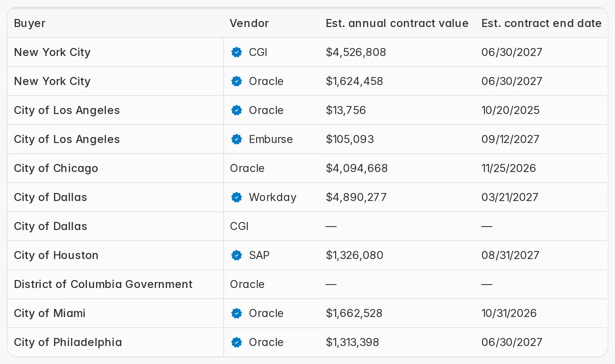Select SAP vendor name
615x364 pixels.
point(259,255)
